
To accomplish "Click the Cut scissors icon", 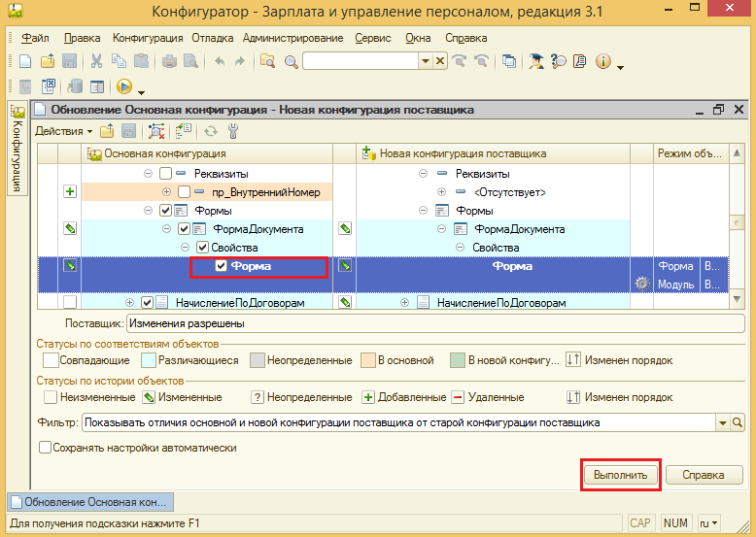I will (x=96, y=61).
